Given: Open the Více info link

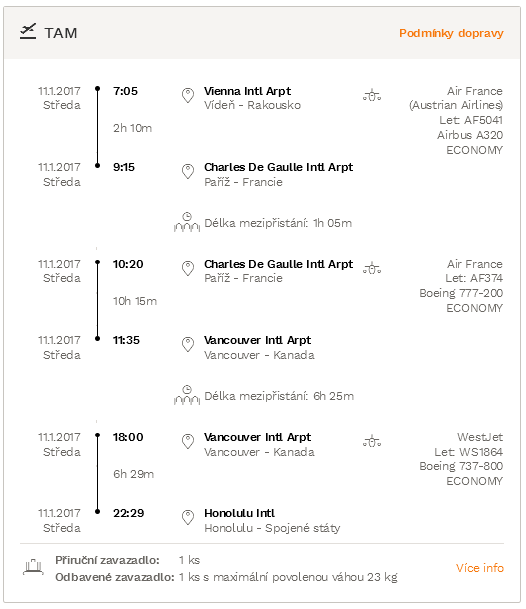Looking at the screenshot, I should (480, 568).
